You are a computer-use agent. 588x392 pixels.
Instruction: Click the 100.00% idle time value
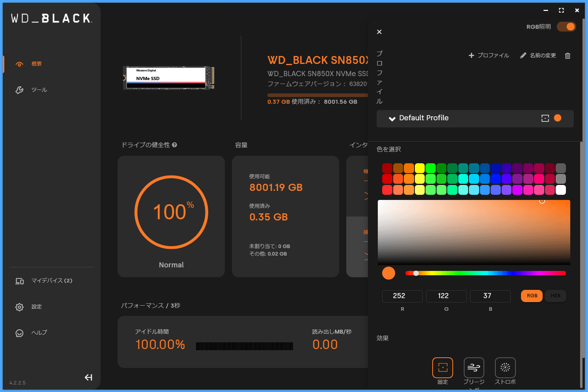(x=160, y=344)
